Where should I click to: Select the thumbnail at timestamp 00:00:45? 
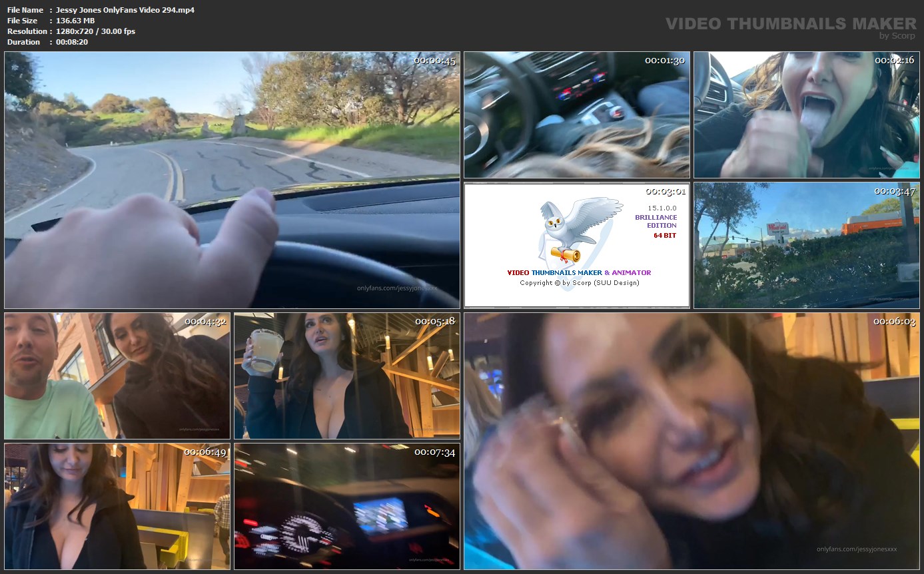pos(232,180)
